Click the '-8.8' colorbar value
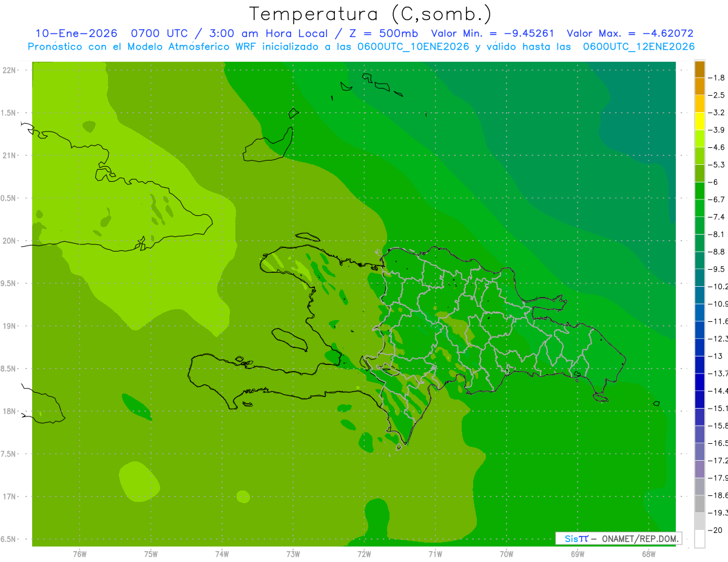728x562 pixels. (x=717, y=252)
